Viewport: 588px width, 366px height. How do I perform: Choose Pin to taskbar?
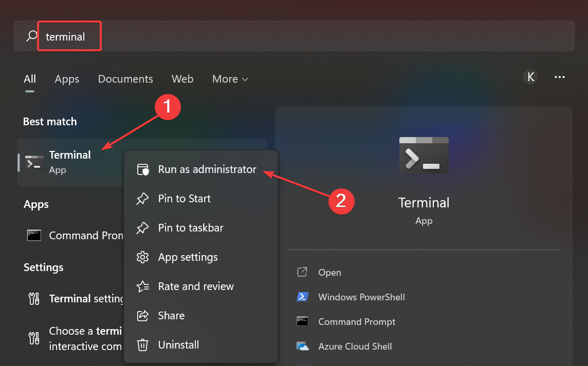click(x=201, y=228)
